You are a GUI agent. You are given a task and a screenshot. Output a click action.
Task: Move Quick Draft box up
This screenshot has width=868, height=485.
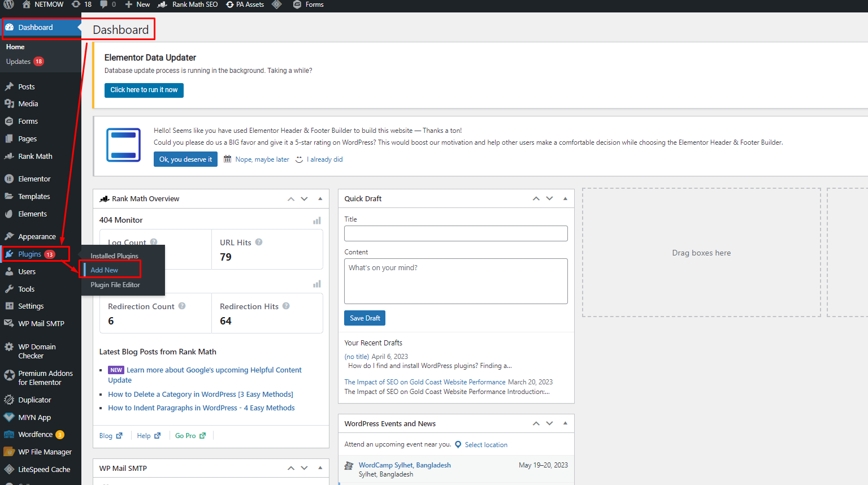click(536, 199)
